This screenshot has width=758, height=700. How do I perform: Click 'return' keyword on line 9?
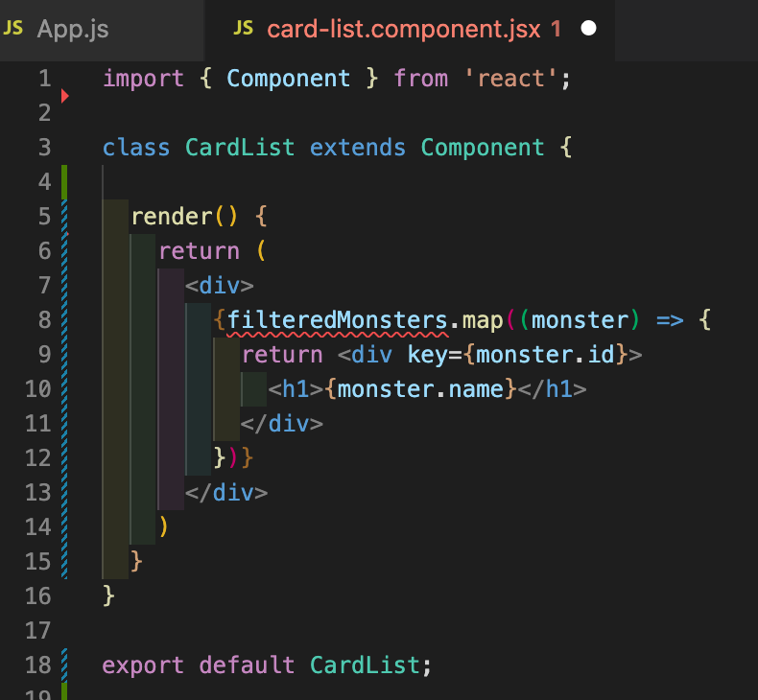[282, 355]
